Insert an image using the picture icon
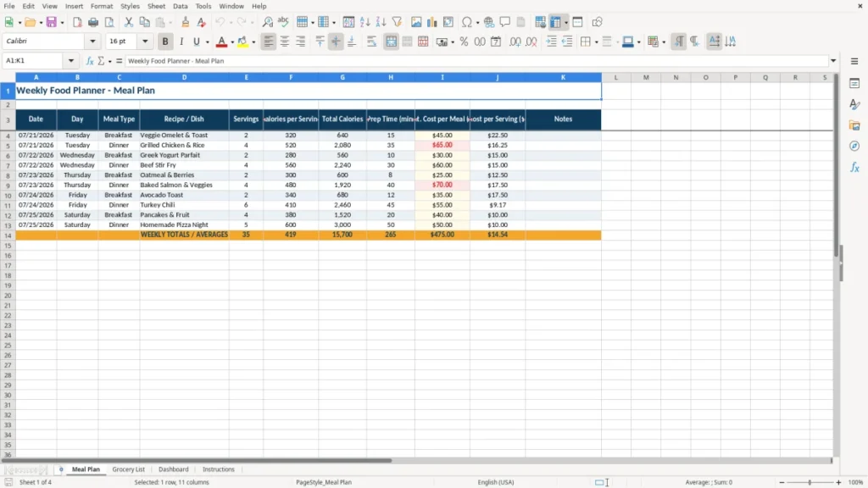This screenshot has height=488, width=868. tap(416, 22)
